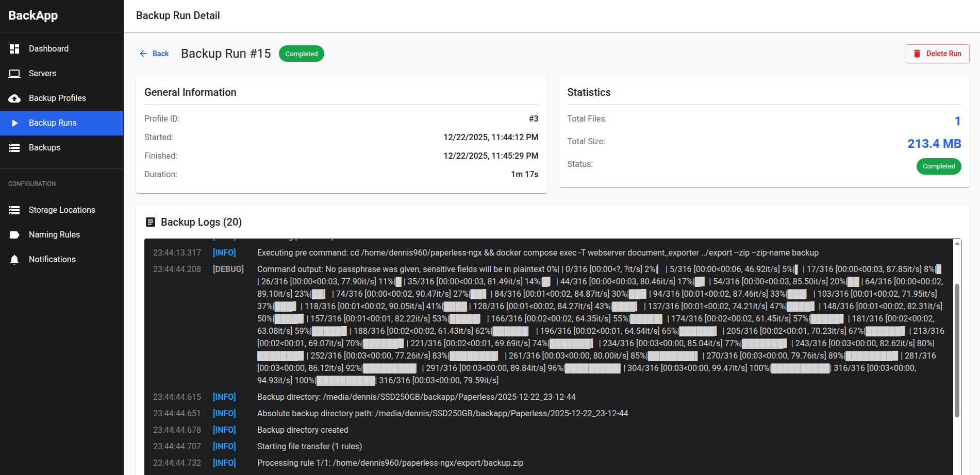Click the Backup Runs play icon
Screen dimensions: 980x475
[15, 123]
